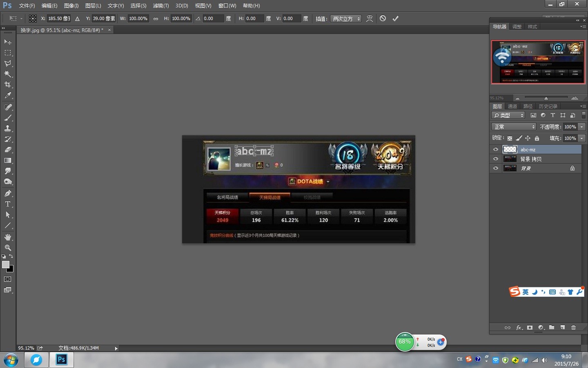Image resolution: width=588 pixels, height=368 pixels.
Task: Toggle pixel layer filter
Action: 533,115
